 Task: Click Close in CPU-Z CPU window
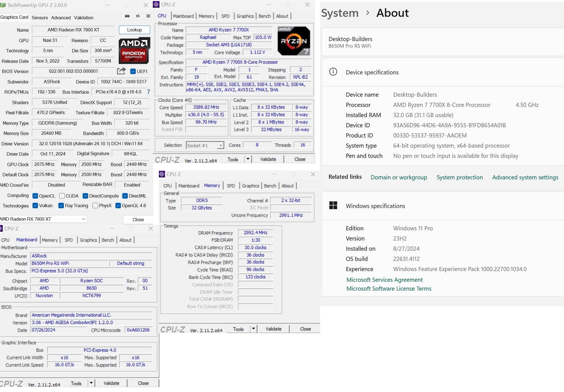click(x=300, y=159)
